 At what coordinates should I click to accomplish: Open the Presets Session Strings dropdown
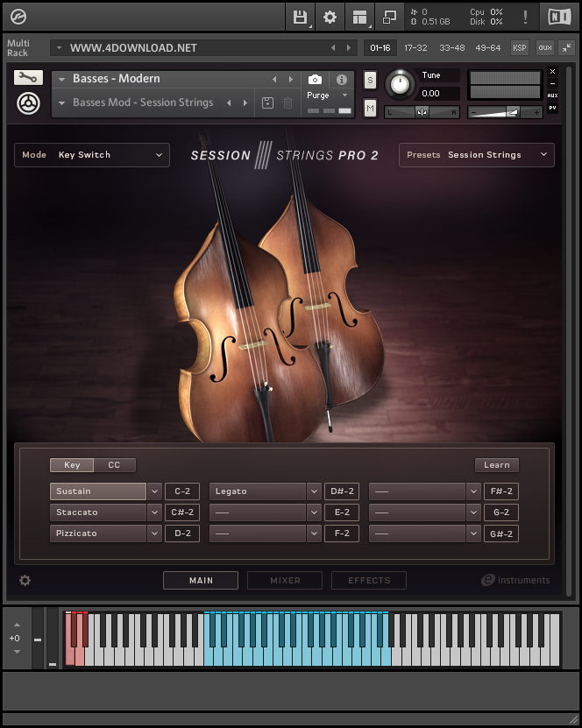pos(477,155)
